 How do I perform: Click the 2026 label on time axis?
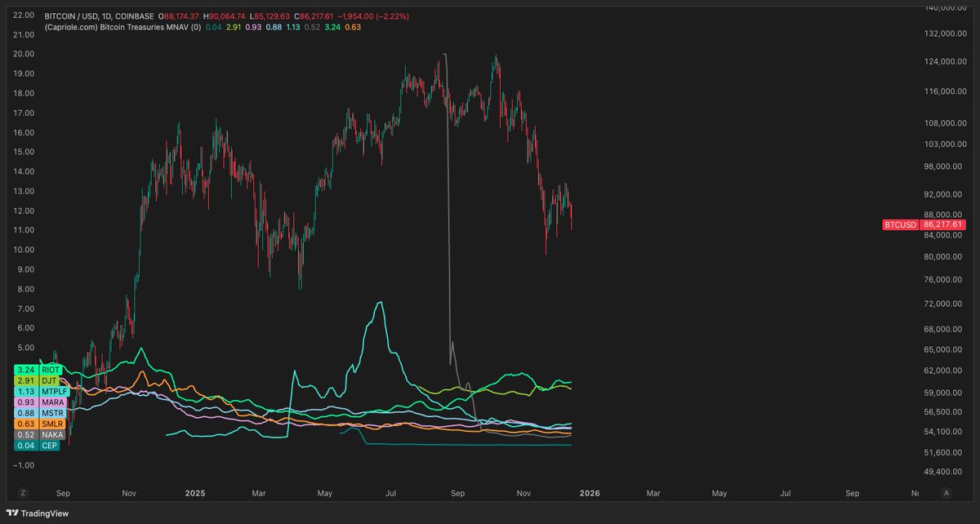click(x=589, y=493)
